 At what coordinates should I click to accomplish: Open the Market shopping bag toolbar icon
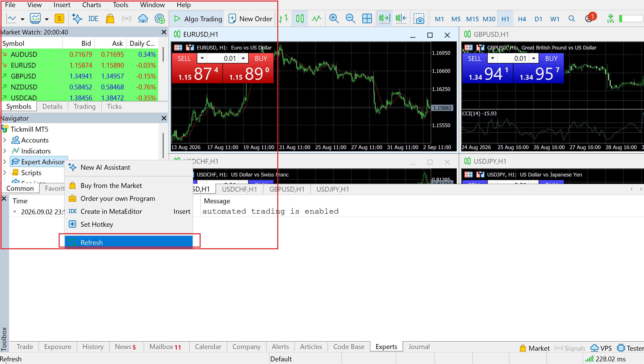110,19
